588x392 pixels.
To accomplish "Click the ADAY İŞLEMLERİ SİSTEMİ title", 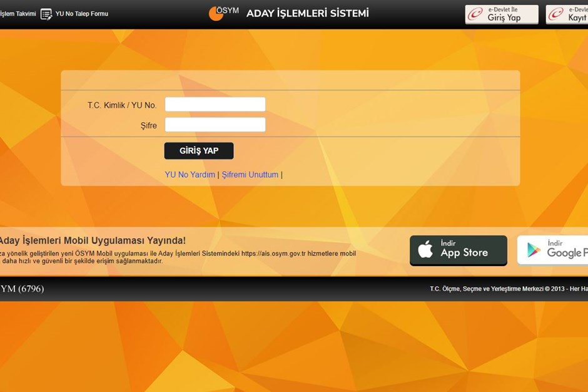I will point(308,14).
